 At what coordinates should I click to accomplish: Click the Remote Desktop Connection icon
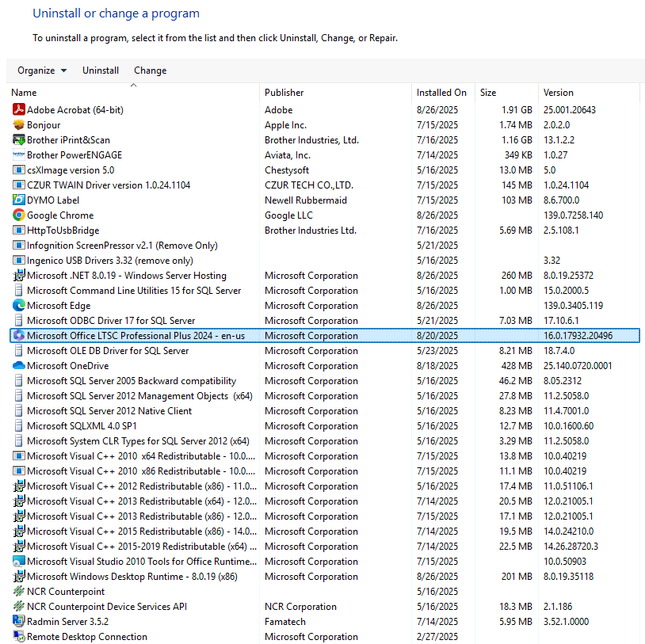coord(18,637)
